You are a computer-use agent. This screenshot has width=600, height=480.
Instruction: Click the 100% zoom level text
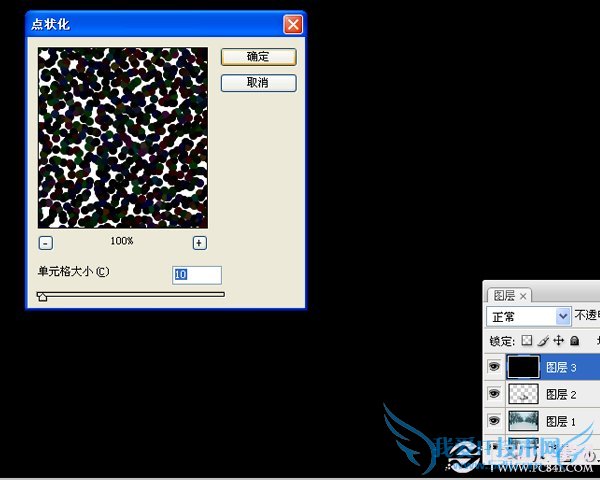tap(122, 241)
